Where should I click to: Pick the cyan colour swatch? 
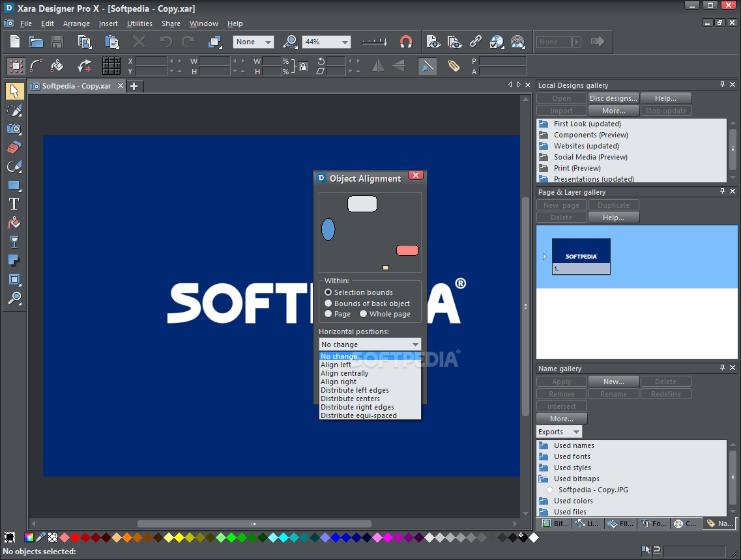pos(283,537)
